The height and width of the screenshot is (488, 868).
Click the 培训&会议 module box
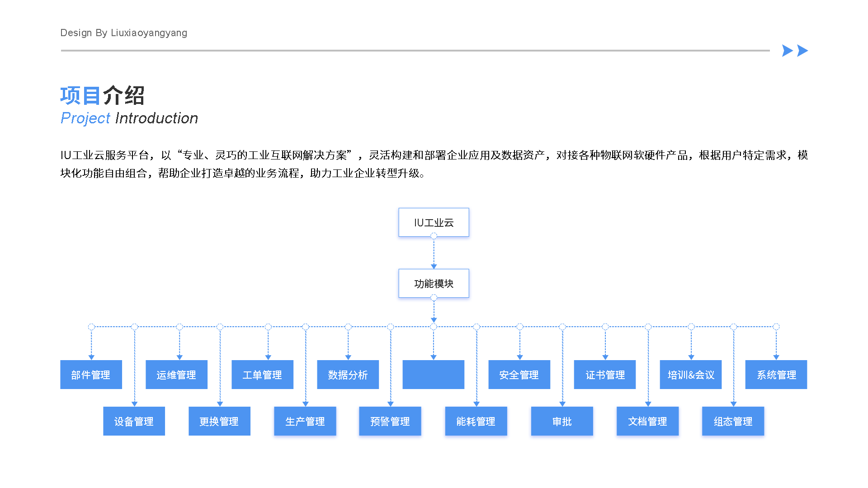(690, 375)
